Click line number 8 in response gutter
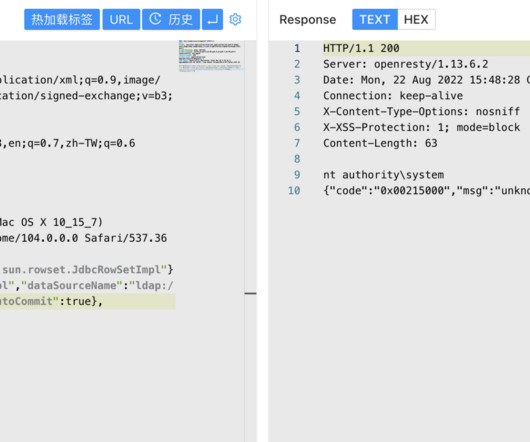 (x=297, y=159)
